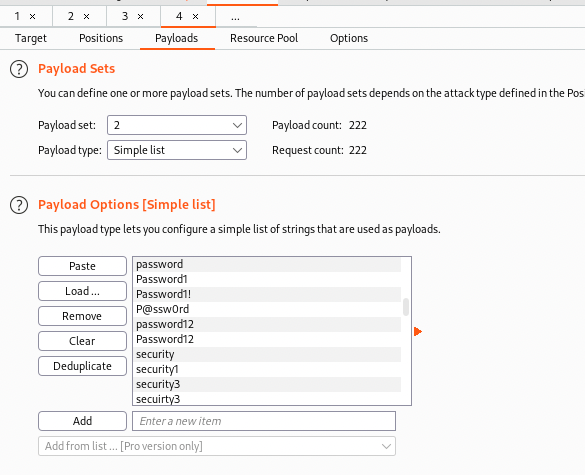Image resolution: width=585 pixels, height=475 pixels.
Task: Open the Options tab
Action: click(x=349, y=38)
